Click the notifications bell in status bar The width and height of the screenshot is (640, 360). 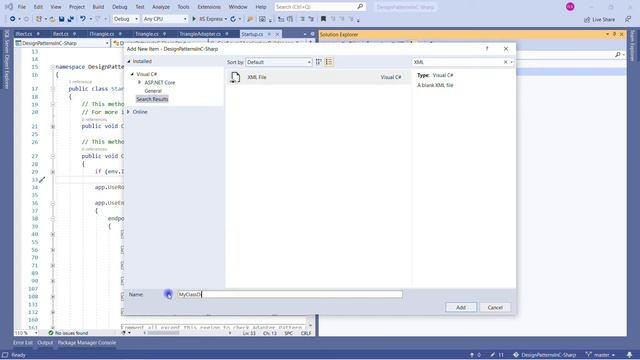[629, 355]
